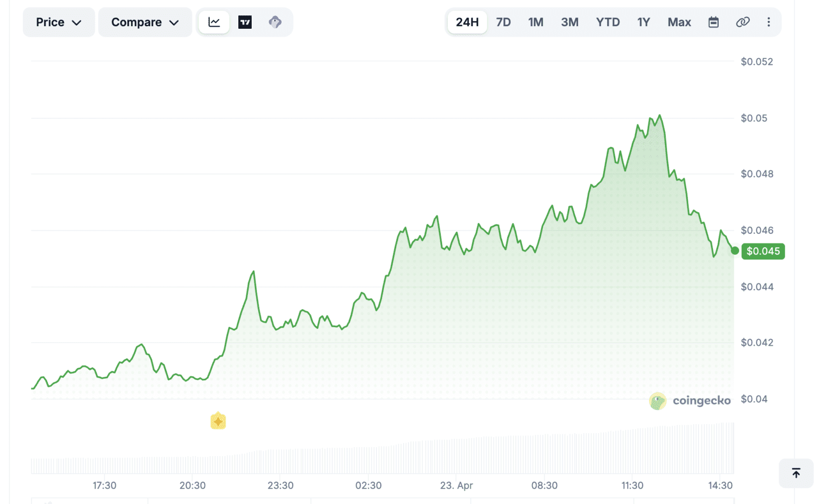Switch chart to 1Y range
This screenshot has height=504, width=819.
click(644, 22)
